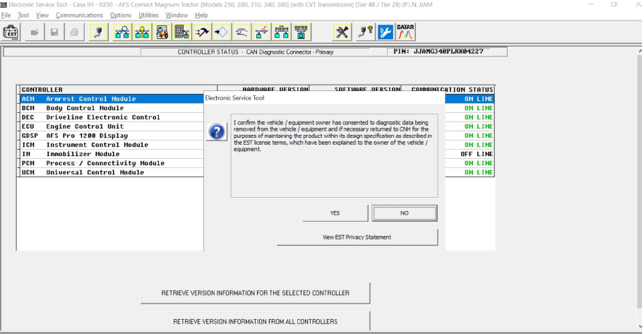Viewport: 644px width, 334px height.
Task: Open the View menu
Action: pyautogui.click(x=42, y=16)
